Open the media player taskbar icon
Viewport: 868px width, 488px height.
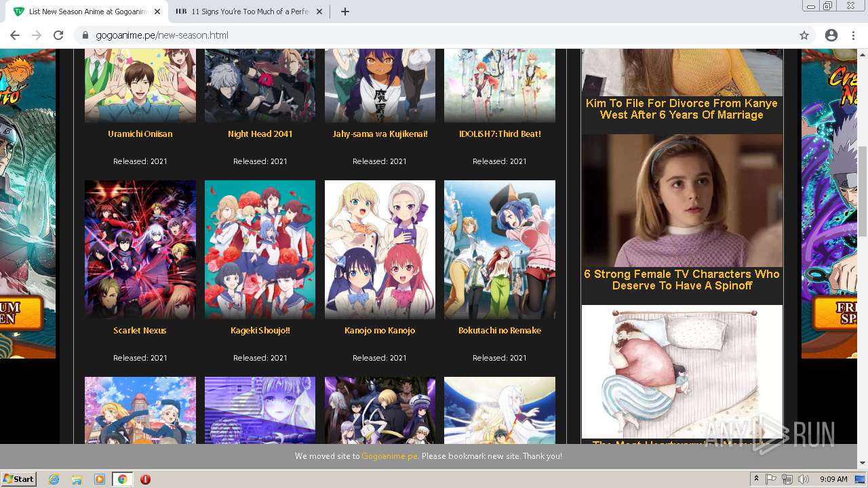[100, 479]
